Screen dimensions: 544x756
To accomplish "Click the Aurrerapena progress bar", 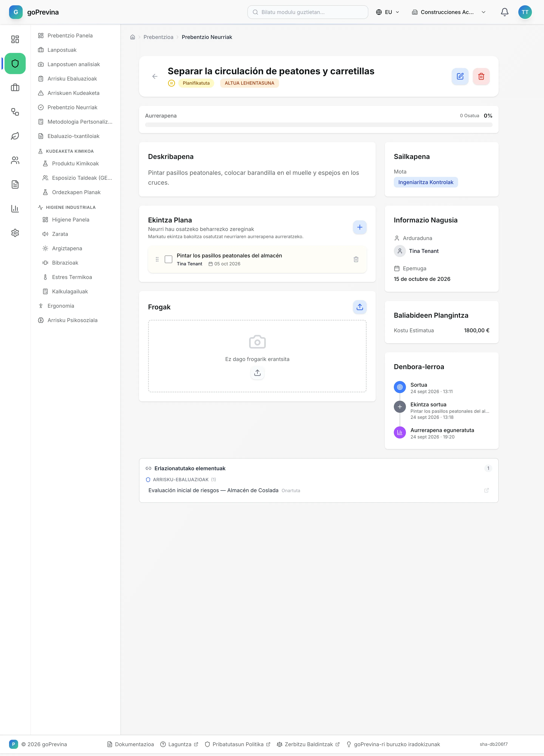I will tap(318, 125).
